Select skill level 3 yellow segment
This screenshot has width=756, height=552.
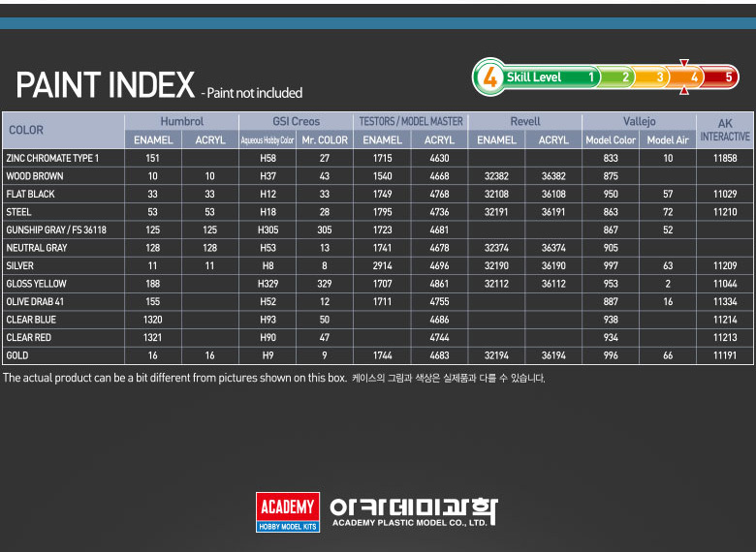(x=652, y=77)
